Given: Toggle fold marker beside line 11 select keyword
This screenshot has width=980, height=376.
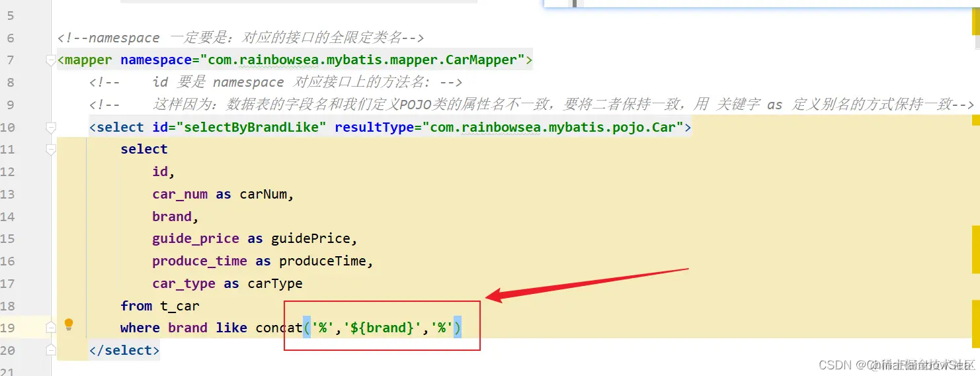Looking at the screenshot, I should pos(51,150).
